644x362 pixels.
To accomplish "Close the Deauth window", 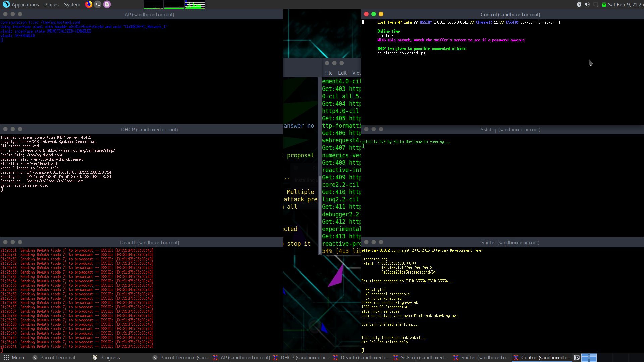I will 5,242.
